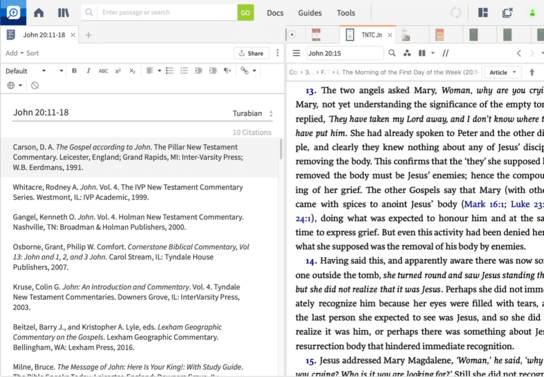The image size is (544, 377).
Task: Open the Turabian citation style selector
Action: [253, 113]
